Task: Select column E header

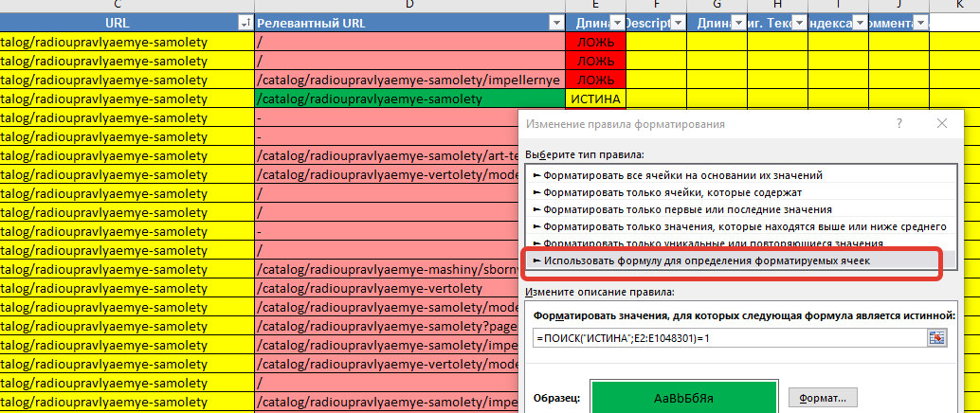Action: 595,5
